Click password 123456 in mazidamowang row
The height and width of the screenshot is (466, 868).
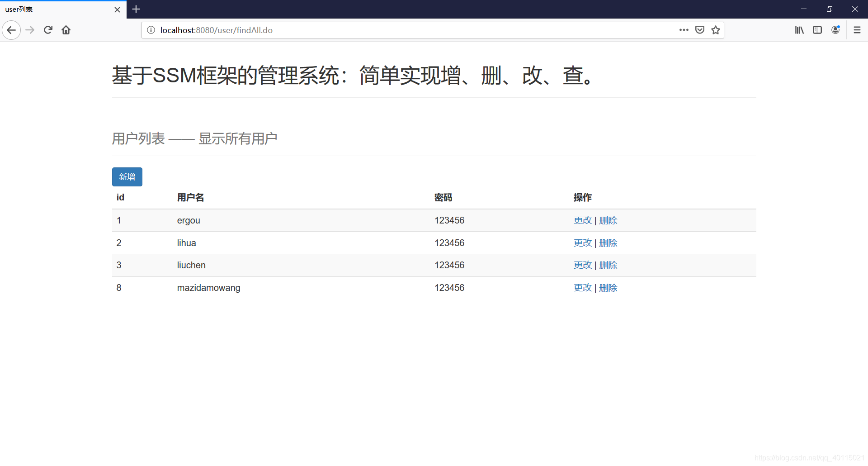point(449,288)
